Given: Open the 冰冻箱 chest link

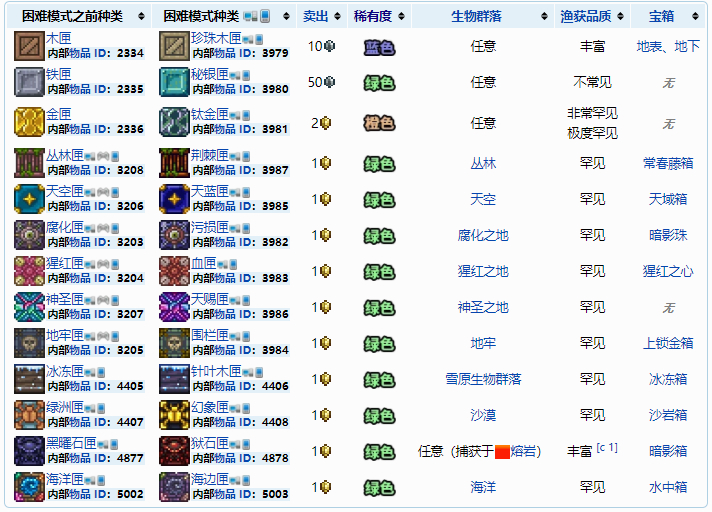Looking at the screenshot, I should 668,379.
